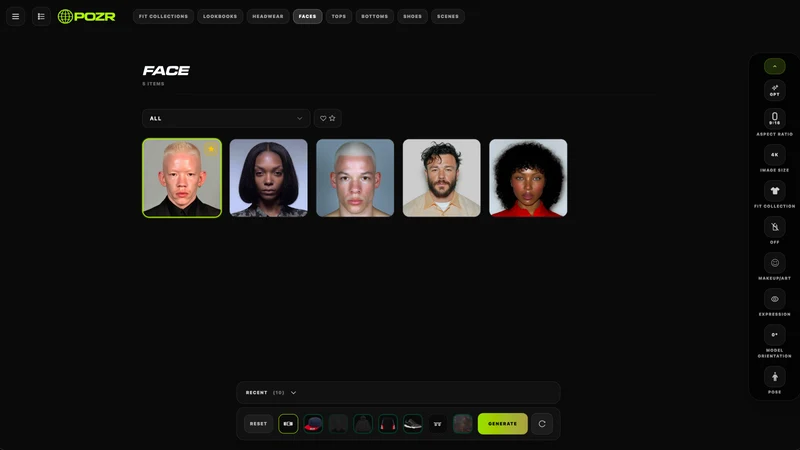Image resolution: width=800 pixels, height=450 pixels.
Task: Open the Expression eye icon
Action: coord(774,299)
